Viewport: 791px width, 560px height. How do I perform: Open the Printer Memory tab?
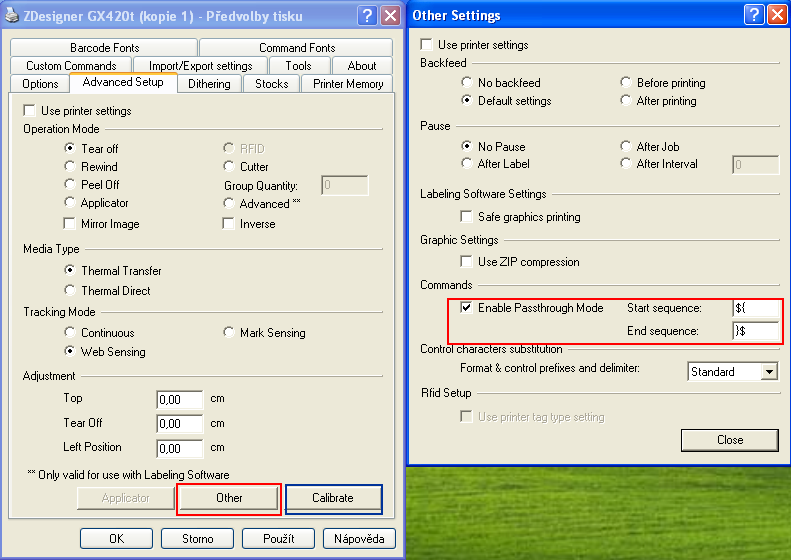(348, 84)
